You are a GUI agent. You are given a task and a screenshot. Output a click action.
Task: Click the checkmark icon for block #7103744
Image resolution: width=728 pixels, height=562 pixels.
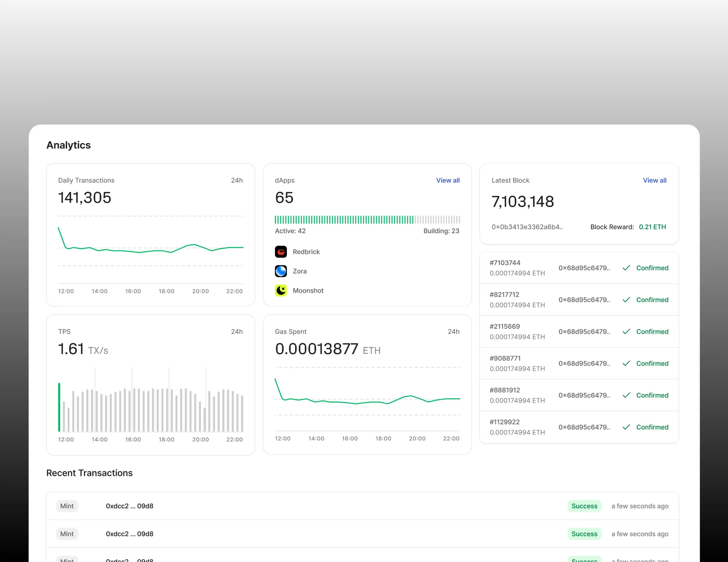coord(626,268)
